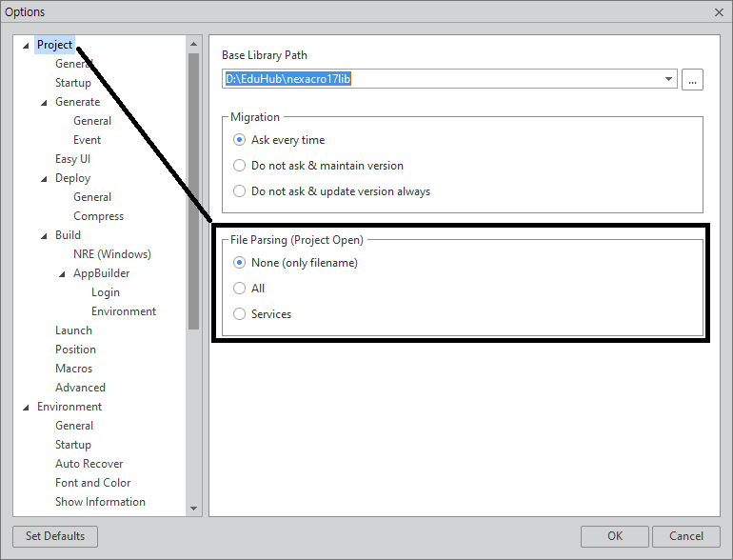Click the Set Defaults button

click(x=55, y=536)
